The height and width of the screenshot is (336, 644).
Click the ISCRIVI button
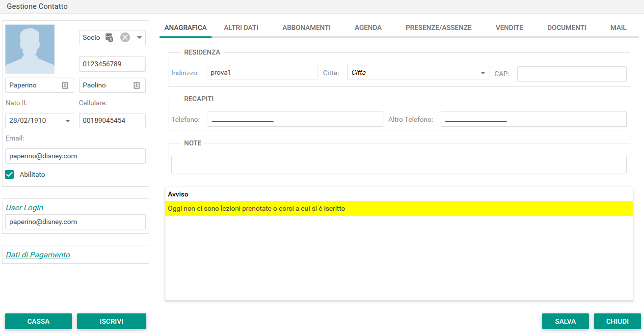[111, 321]
